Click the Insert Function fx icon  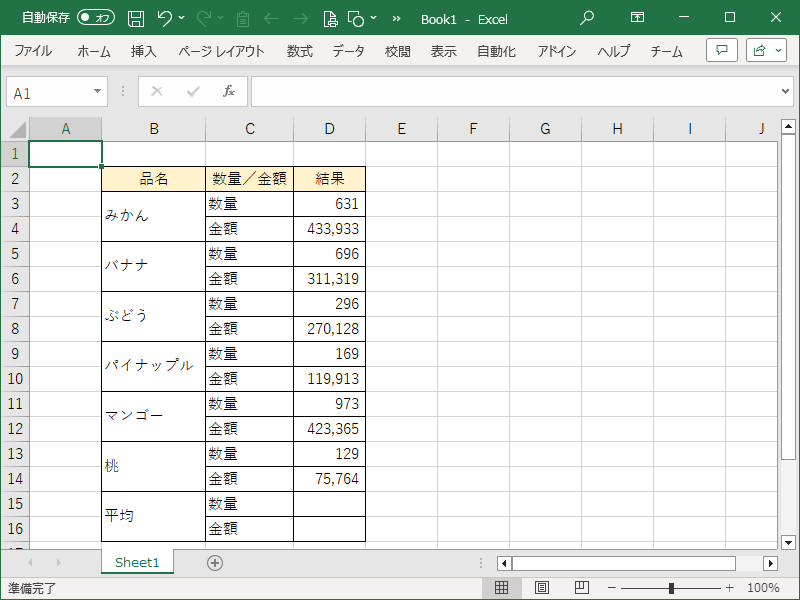pyautogui.click(x=229, y=91)
